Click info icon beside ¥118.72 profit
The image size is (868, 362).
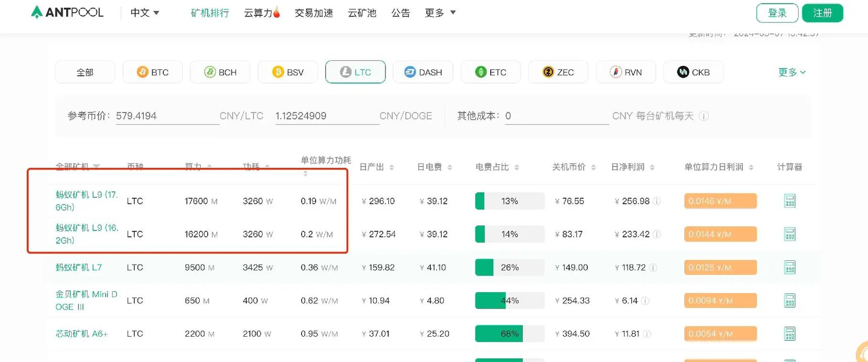pyautogui.click(x=653, y=267)
